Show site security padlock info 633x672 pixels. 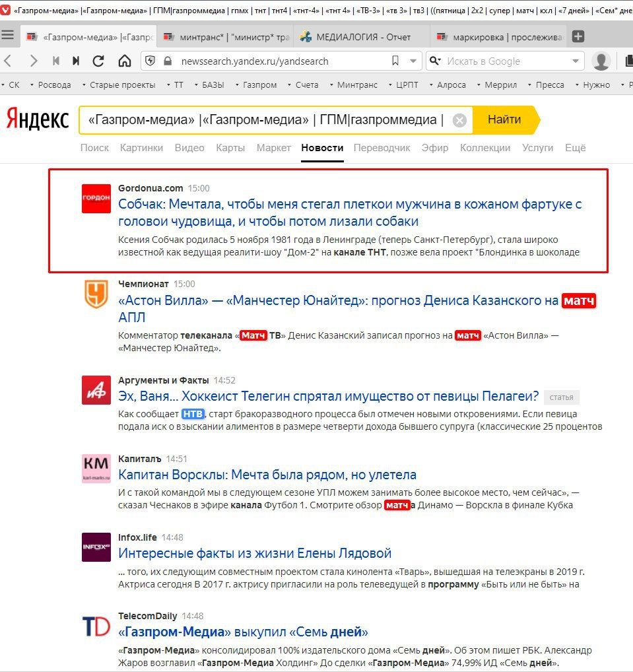(x=168, y=61)
